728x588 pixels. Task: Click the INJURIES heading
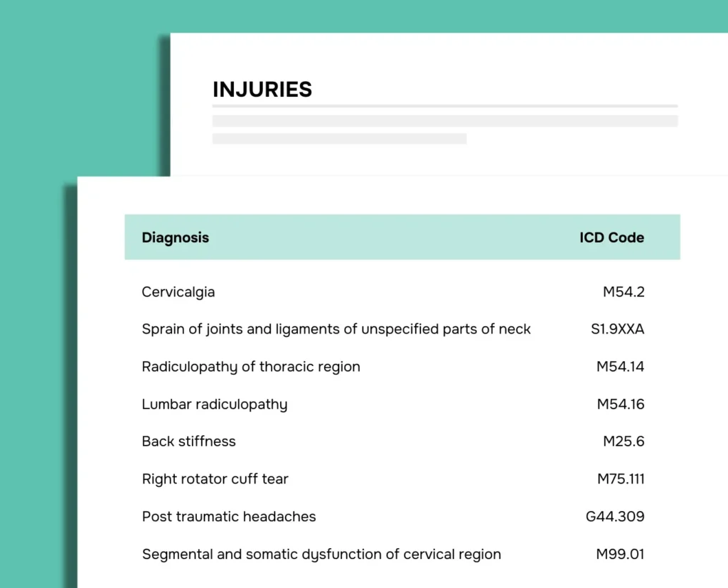[x=262, y=90]
